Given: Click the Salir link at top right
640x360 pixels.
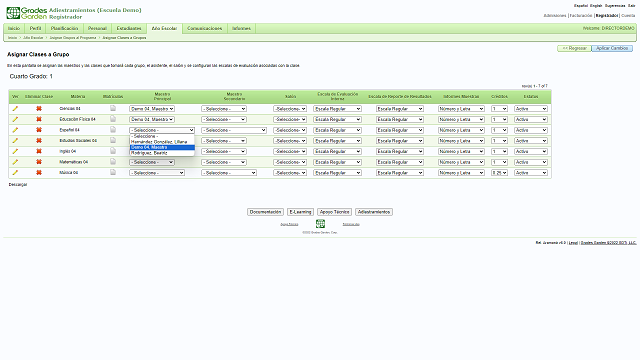Looking at the screenshot, I should pyautogui.click(x=631, y=6).
